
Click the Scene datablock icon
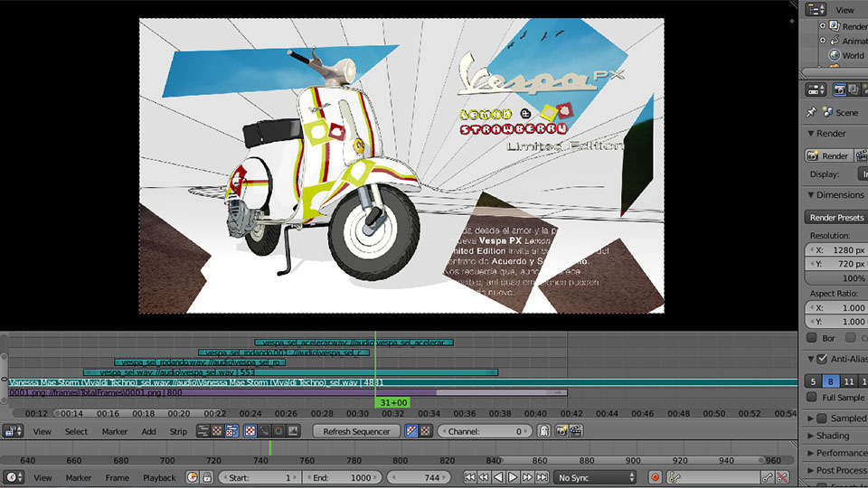[x=828, y=112]
